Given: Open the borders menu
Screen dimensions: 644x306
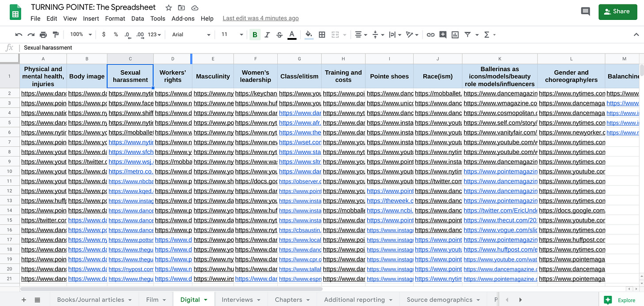Looking at the screenshot, I should pyautogui.click(x=322, y=34).
